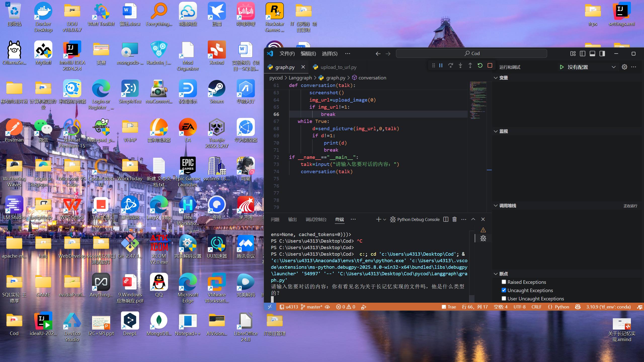Open terminal panel more actions ellipsis

click(464, 219)
